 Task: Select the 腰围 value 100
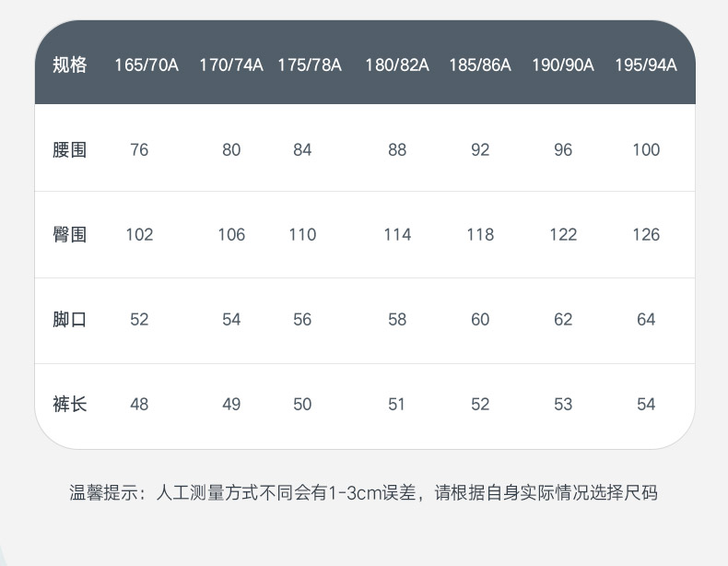coord(646,149)
